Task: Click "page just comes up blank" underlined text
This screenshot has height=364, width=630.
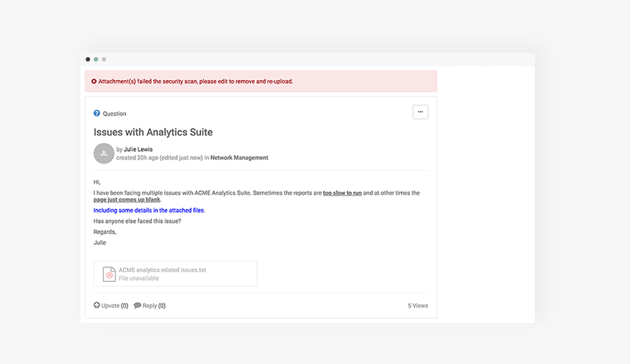Action: tap(127, 200)
